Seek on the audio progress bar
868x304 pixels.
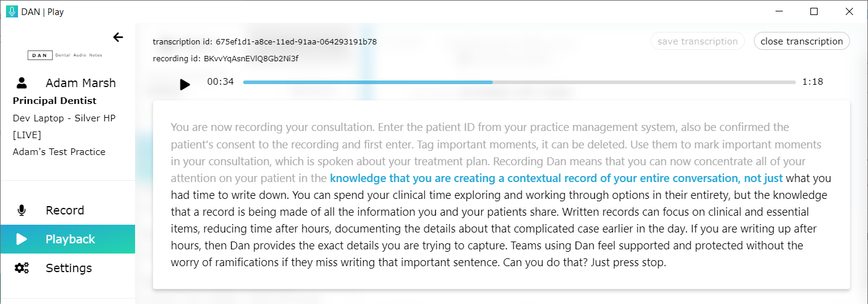(519, 82)
